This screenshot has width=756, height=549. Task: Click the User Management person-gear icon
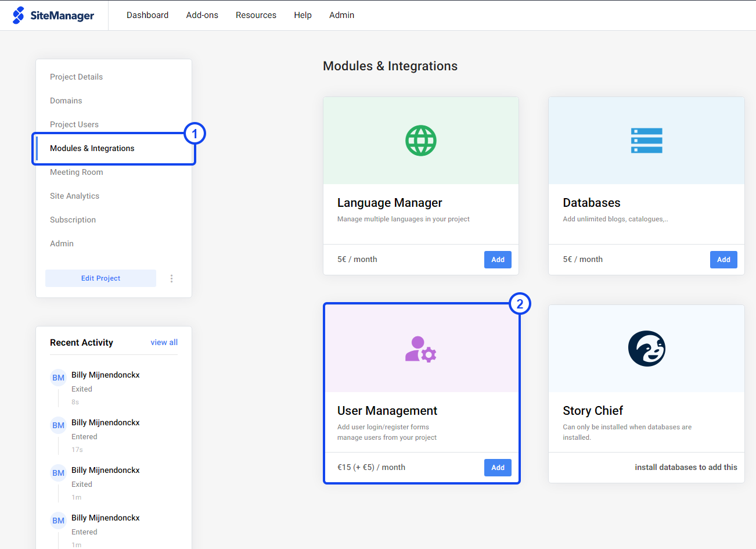(421, 349)
